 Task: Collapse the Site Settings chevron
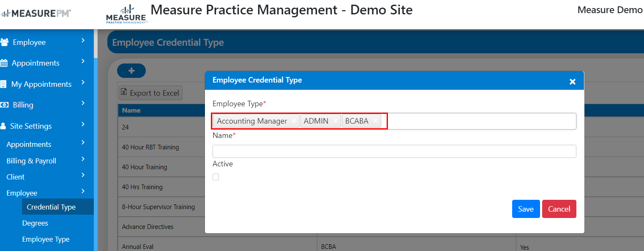pos(83,124)
